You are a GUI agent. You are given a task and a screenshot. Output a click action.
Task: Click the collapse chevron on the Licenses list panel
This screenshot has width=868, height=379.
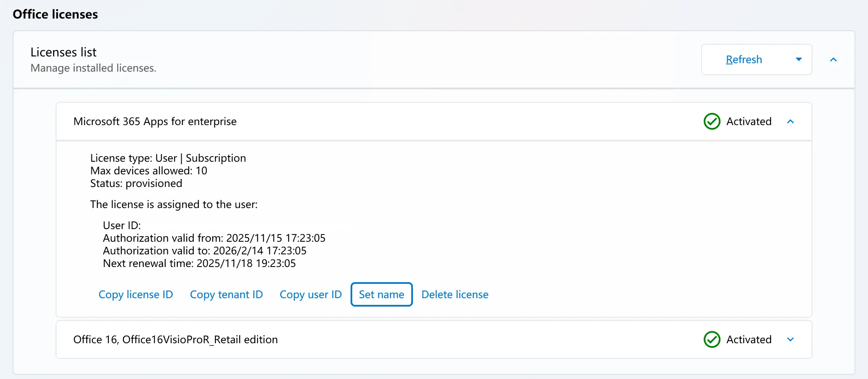click(x=833, y=60)
